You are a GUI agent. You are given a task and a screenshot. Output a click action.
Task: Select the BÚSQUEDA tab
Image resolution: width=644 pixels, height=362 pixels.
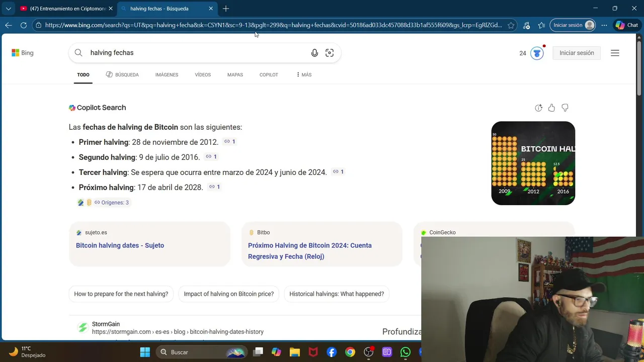click(x=122, y=75)
